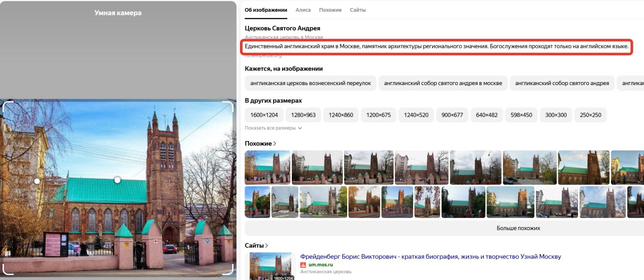644x280 pixels.
Task: Click the 'Больше похожих' button
Action: click(x=518, y=228)
